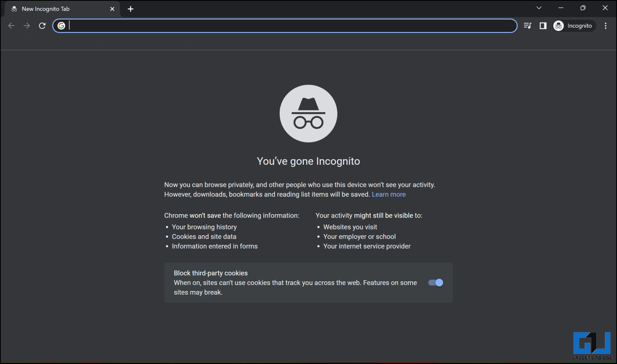617x364 pixels.
Task: Select the New Incognito Tab tab
Action: [x=62, y=9]
